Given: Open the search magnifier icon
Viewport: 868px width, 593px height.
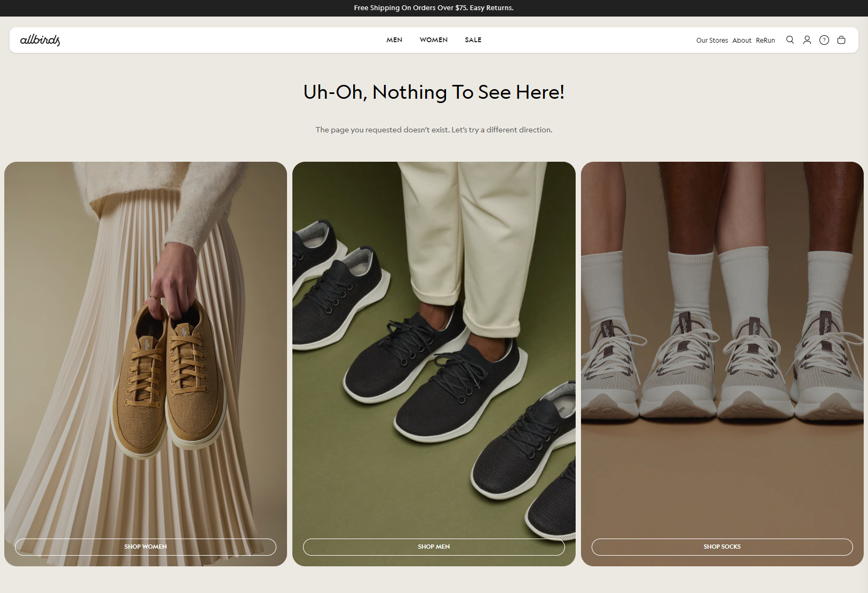Looking at the screenshot, I should (x=790, y=40).
